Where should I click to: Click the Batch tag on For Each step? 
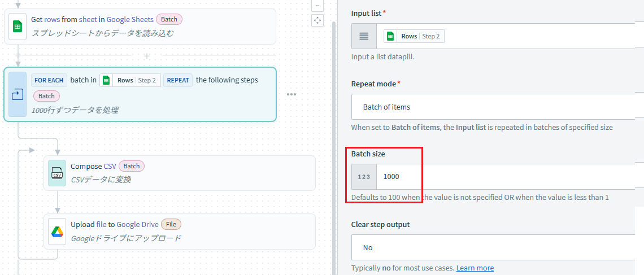click(46, 96)
